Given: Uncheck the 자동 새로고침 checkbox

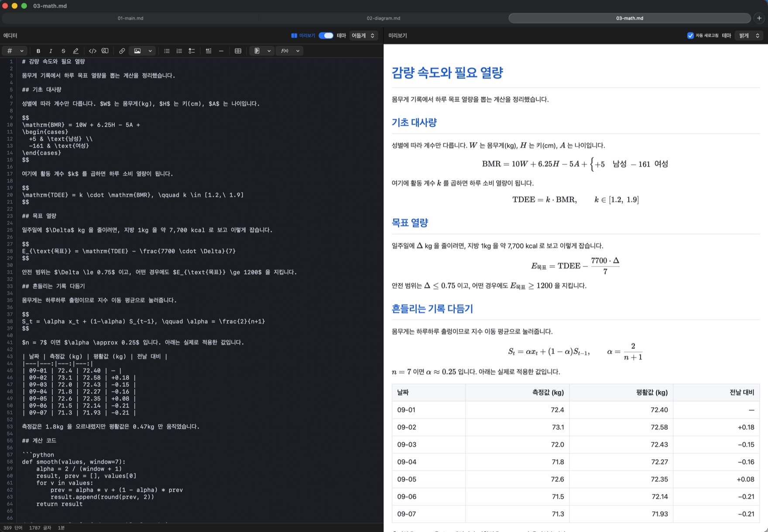Looking at the screenshot, I should click(690, 36).
